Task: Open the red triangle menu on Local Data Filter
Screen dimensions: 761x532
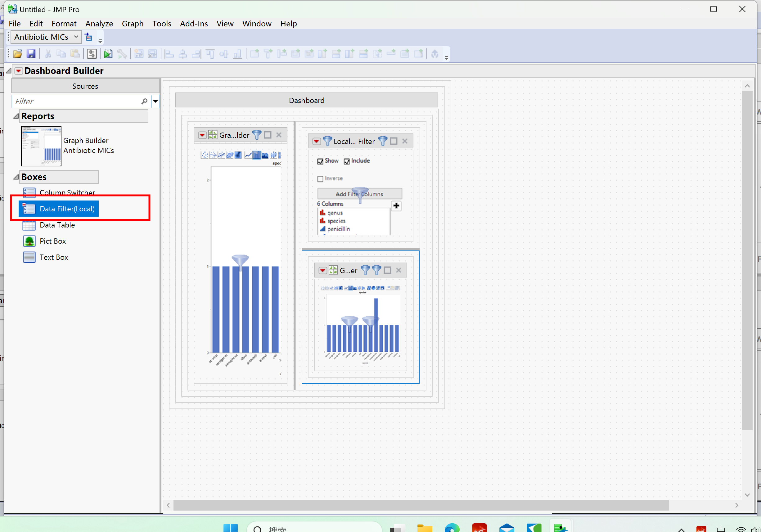Action: point(316,141)
